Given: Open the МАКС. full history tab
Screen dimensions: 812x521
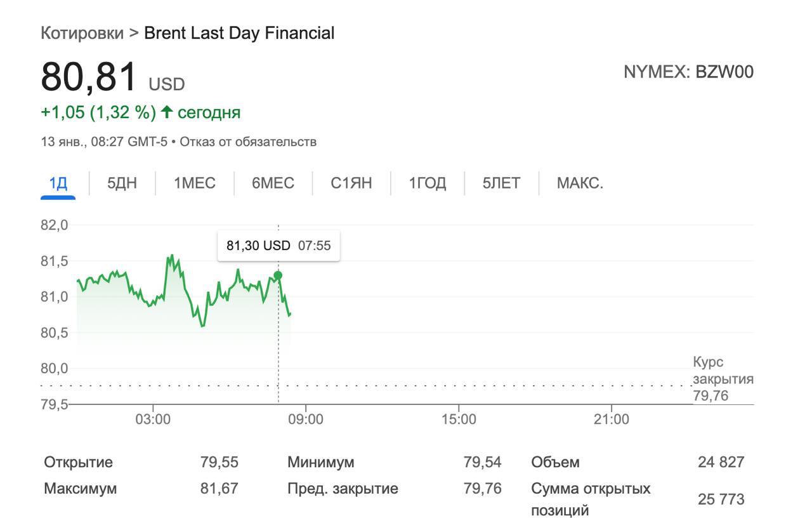Looking at the screenshot, I should click(x=580, y=183).
